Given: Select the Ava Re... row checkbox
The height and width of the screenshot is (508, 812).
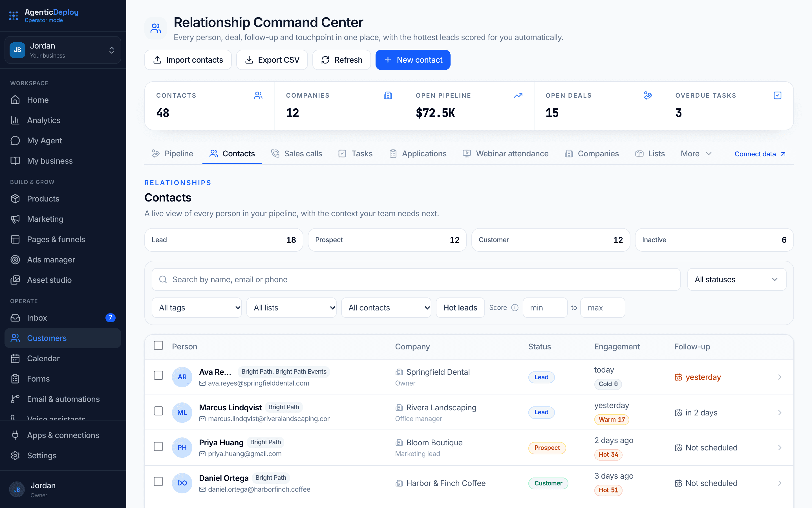Looking at the screenshot, I should point(158,375).
